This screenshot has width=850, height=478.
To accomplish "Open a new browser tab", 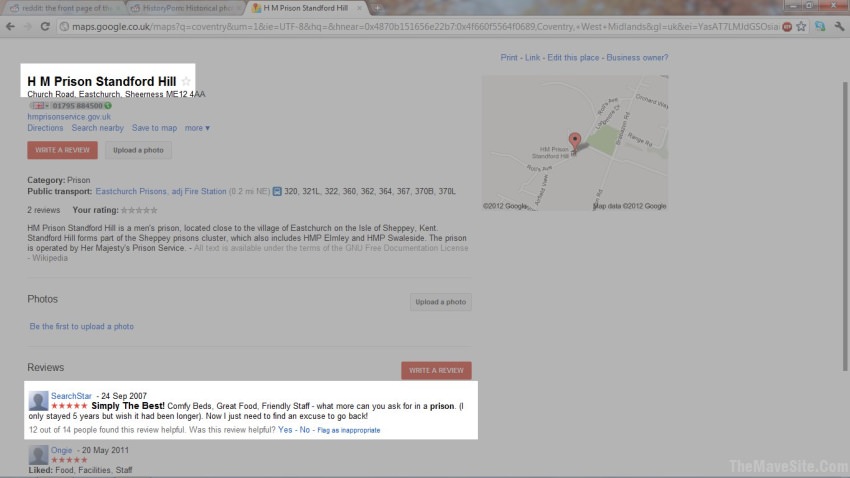I will pos(377,8).
